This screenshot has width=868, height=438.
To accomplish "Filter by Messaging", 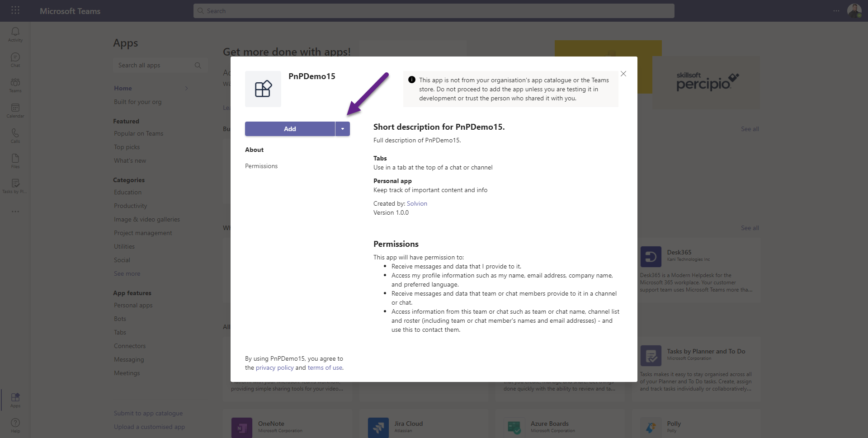I will (129, 359).
